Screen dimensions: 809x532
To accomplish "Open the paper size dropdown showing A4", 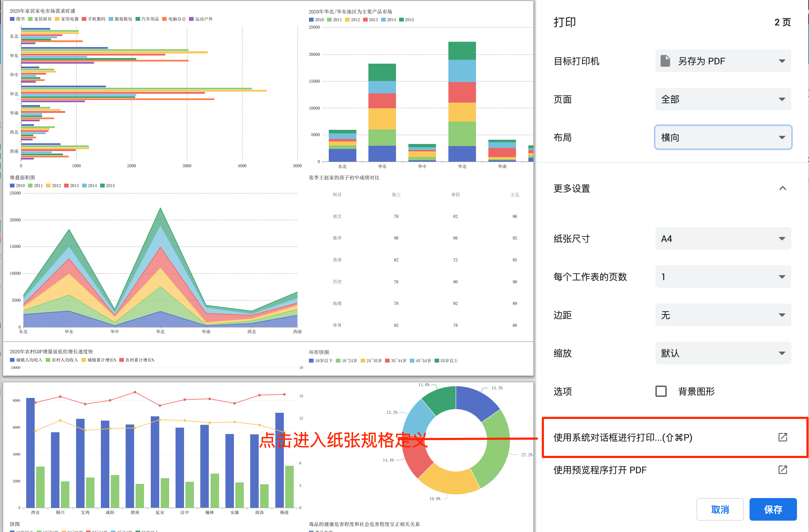I will coord(723,238).
